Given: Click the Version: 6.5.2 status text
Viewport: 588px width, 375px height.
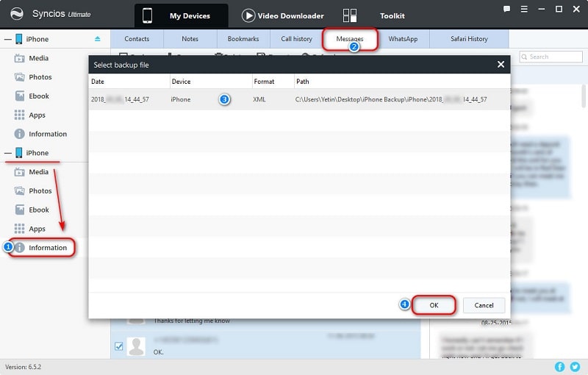Looking at the screenshot, I should [x=24, y=367].
